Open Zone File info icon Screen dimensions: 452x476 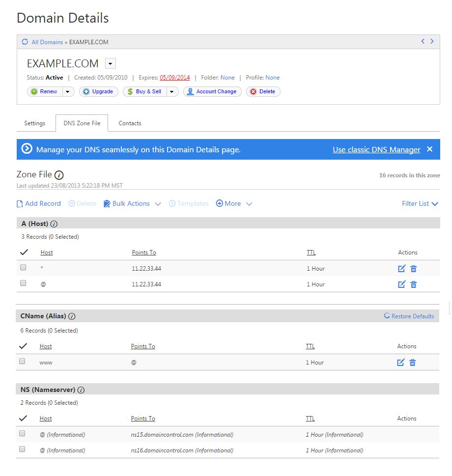tap(59, 175)
